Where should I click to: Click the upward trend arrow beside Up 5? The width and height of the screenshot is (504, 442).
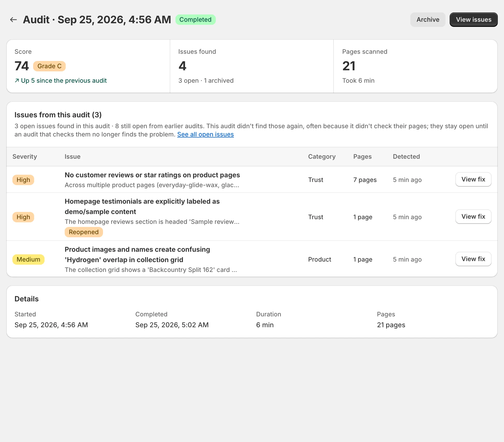(17, 81)
